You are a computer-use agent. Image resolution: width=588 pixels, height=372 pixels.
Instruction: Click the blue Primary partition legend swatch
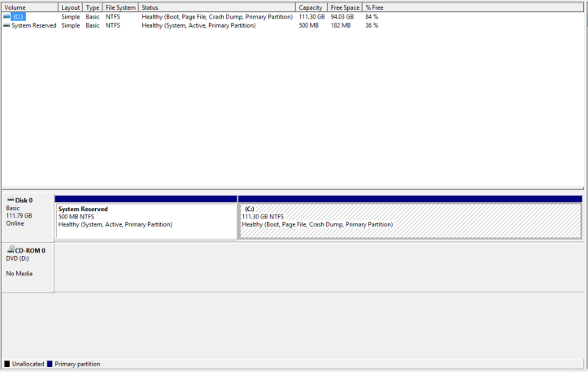coord(50,364)
